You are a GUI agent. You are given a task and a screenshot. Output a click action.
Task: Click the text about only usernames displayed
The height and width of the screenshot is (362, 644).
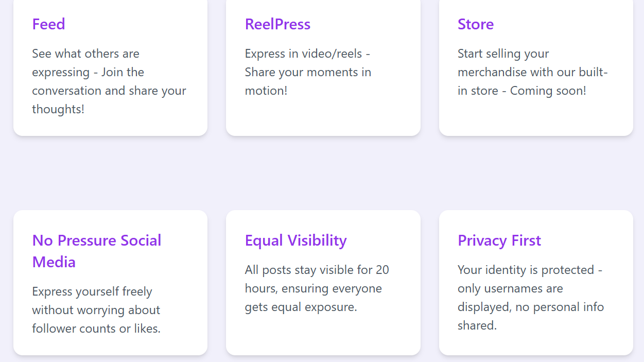point(531,298)
